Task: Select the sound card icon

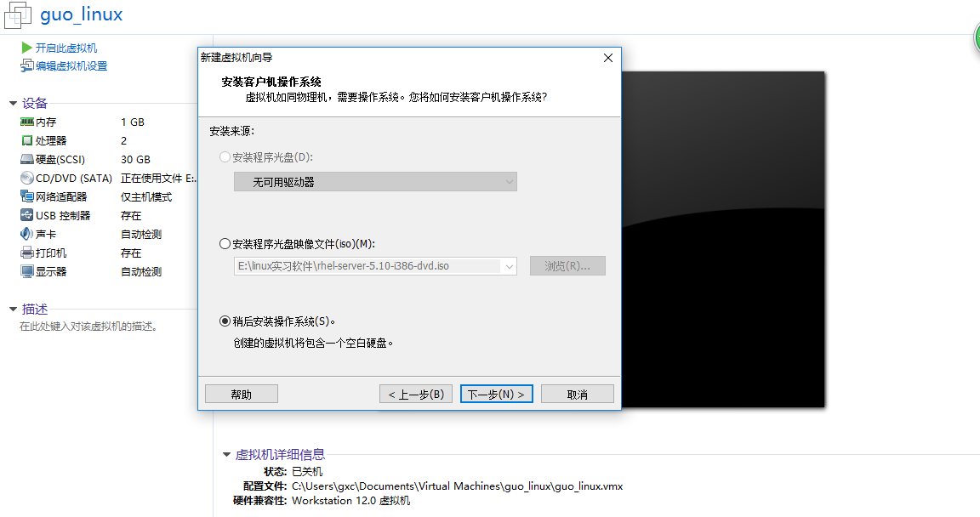Action: tap(27, 234)
